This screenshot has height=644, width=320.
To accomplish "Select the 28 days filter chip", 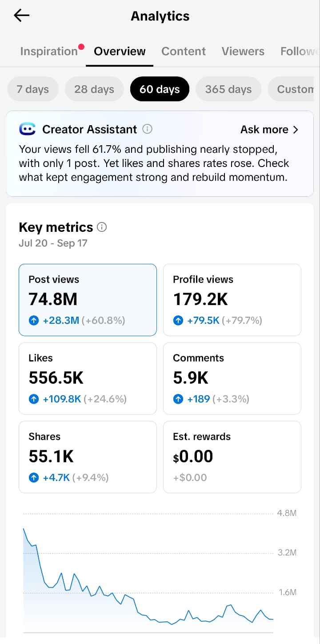I will click(94, 89).
